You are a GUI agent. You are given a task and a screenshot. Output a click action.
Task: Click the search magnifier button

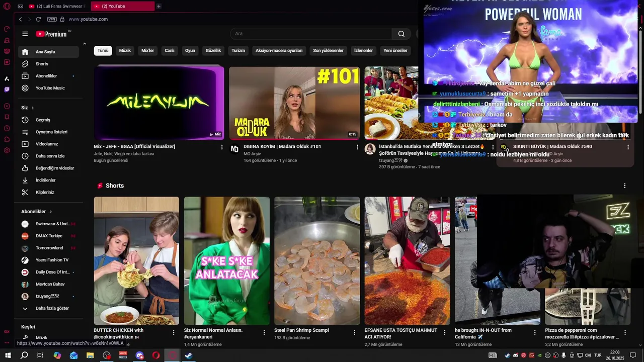(401, 34)
